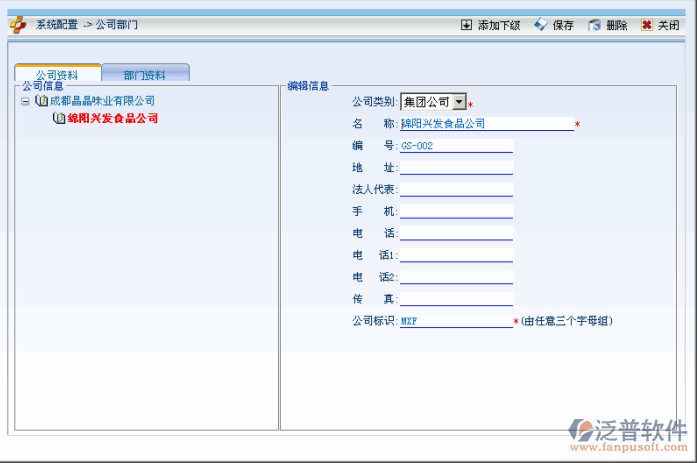Click the 编号 input field
Image resolution: width=698 pixels, height=463 pixels.
click(x=456, y=146)
